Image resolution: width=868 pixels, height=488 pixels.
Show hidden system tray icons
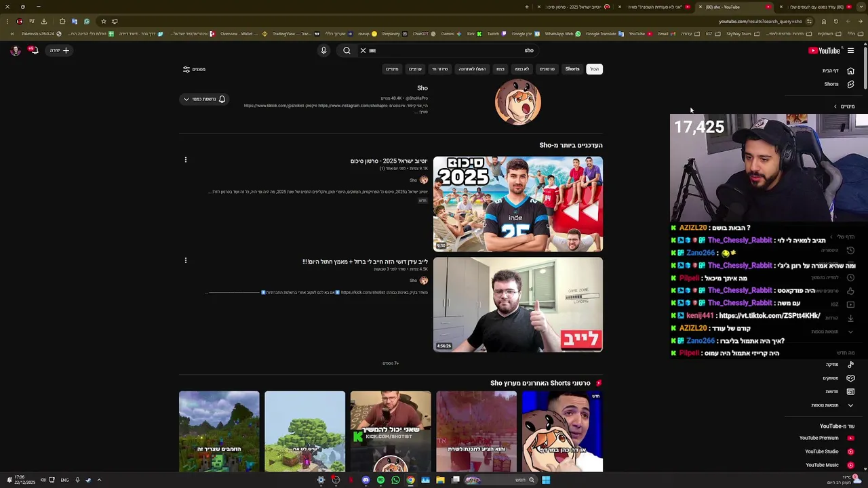(x=99, y=480)
